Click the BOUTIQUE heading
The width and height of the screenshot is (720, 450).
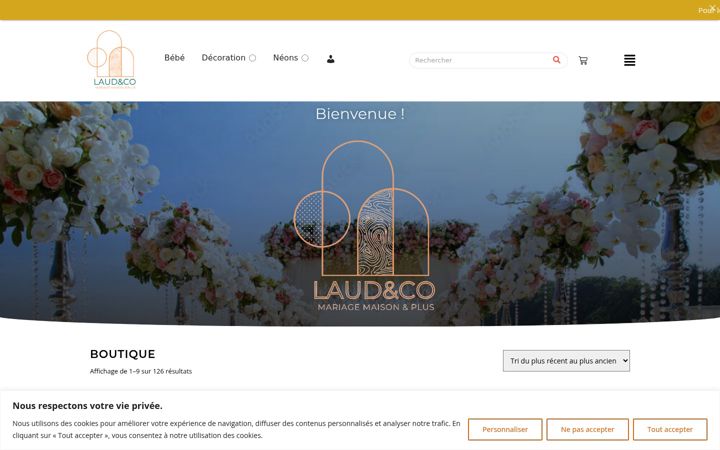coord(123,354)
